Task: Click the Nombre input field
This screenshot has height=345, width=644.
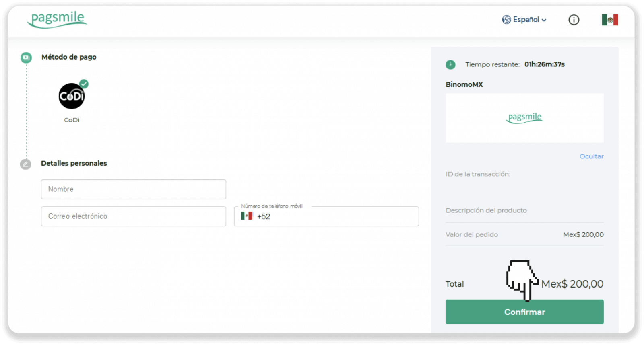Action: coord(133,189)
